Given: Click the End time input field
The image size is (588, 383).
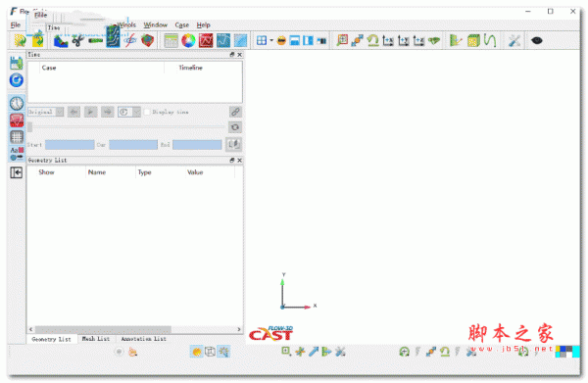Looking at the screenshot, I should (x=197, y=145).
